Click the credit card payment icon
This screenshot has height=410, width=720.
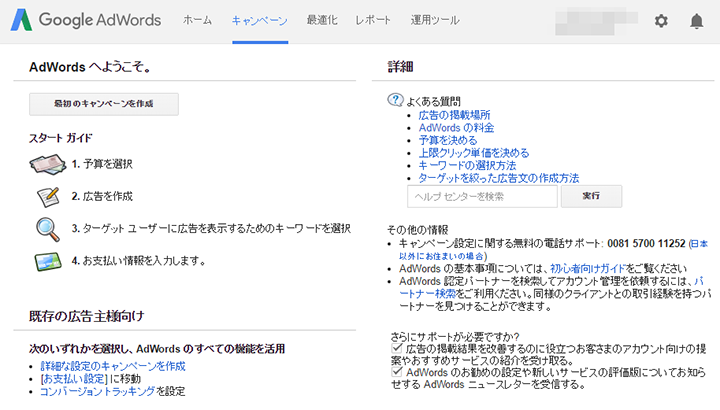[48, 262]
